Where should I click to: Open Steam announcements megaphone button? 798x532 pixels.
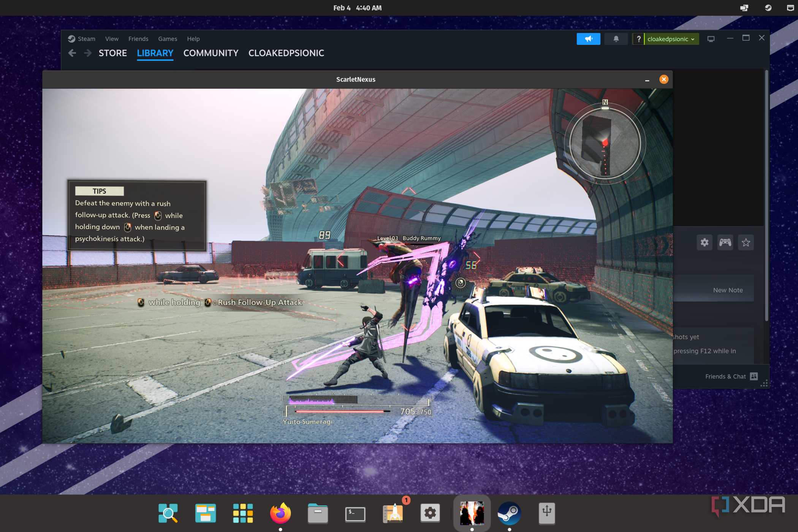[x=588, y=39]
